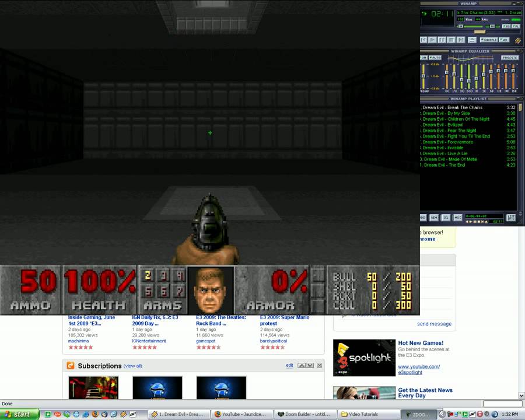Screen dimensions: 525x420
Task: Click the Winamp playlist scrollbar handle
Action: [x=520, y=107]
